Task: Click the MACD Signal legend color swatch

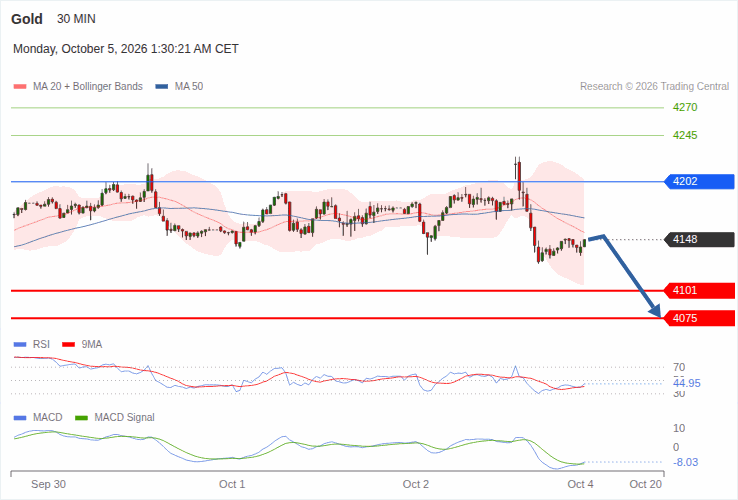Action: [81, 418]
